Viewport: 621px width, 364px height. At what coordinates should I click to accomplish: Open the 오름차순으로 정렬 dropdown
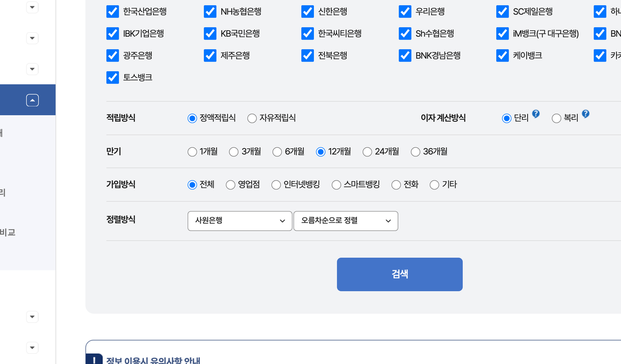click(x=346, y=221)
